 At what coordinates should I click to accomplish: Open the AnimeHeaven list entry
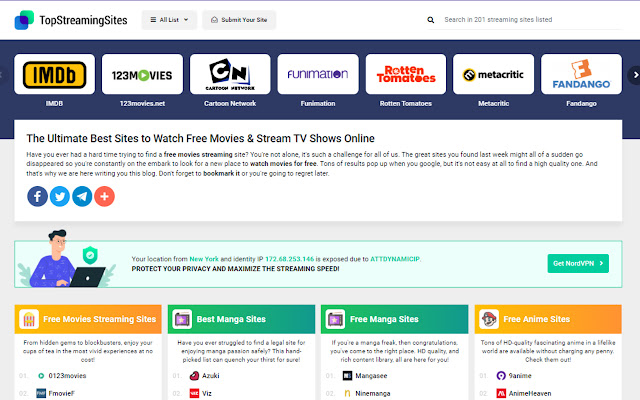point(530,393)
